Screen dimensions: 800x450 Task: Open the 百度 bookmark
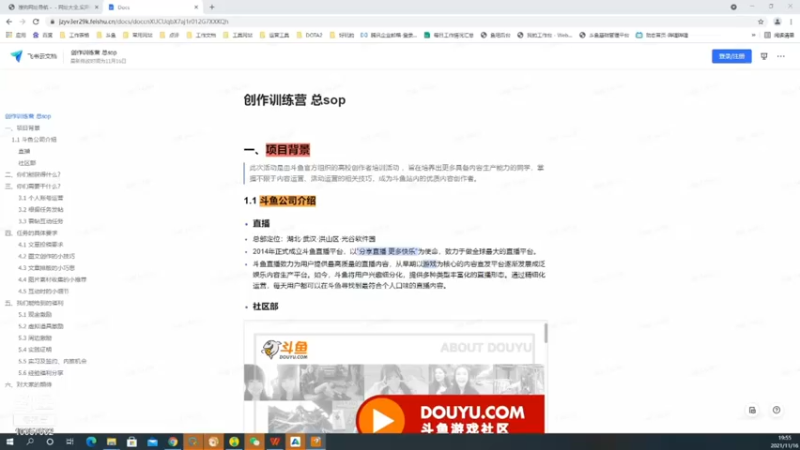coord(43,35)
